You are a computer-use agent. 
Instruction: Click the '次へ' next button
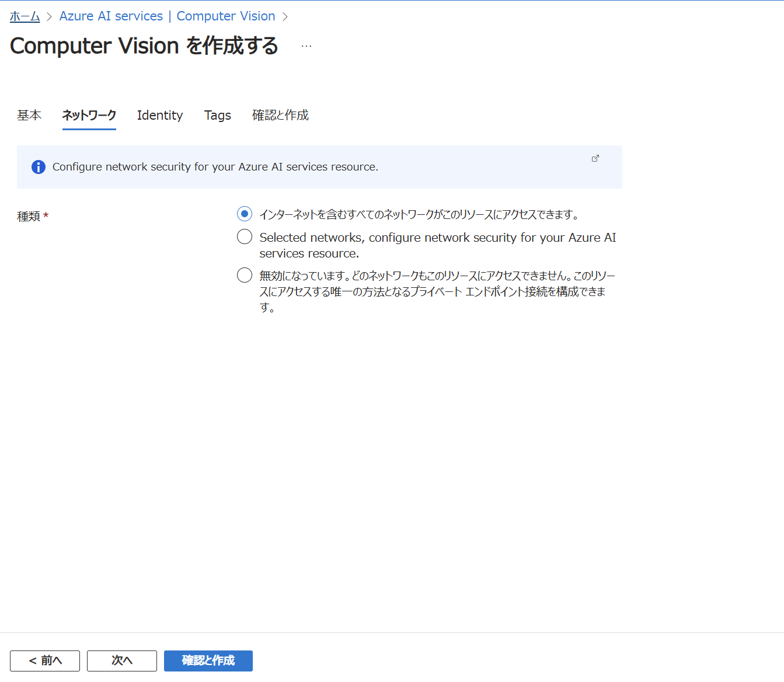122,660
